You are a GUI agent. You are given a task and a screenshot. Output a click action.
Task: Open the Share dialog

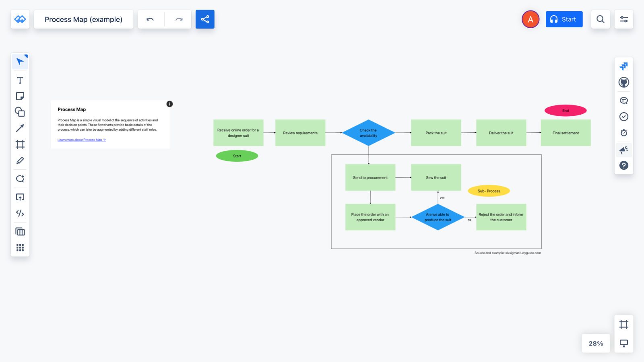(x=205, y=19)
